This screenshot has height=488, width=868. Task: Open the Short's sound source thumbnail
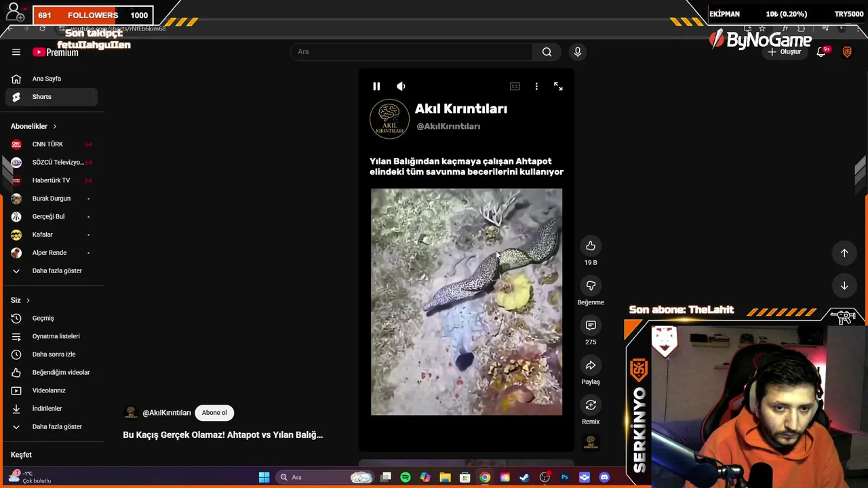click(591, 443)
